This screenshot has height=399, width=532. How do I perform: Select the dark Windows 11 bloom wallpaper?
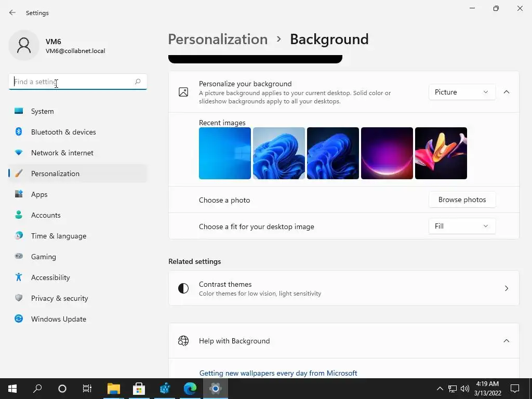coord(332,153)
